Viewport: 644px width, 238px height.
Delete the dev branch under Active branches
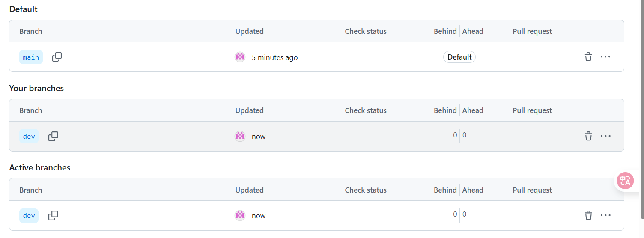588,216
